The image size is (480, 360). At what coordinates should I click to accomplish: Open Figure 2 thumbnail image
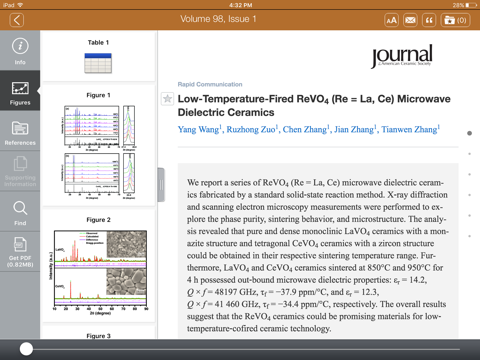click(x=100, y=272)
